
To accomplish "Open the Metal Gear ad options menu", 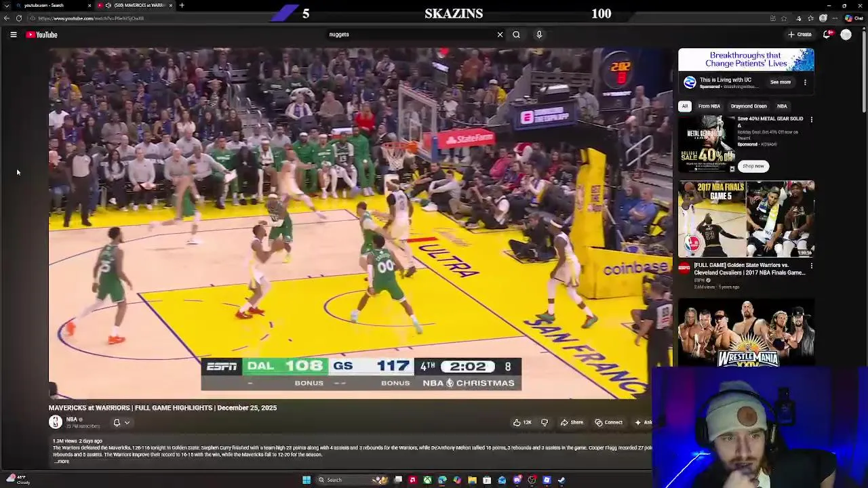I will (812, 119).
